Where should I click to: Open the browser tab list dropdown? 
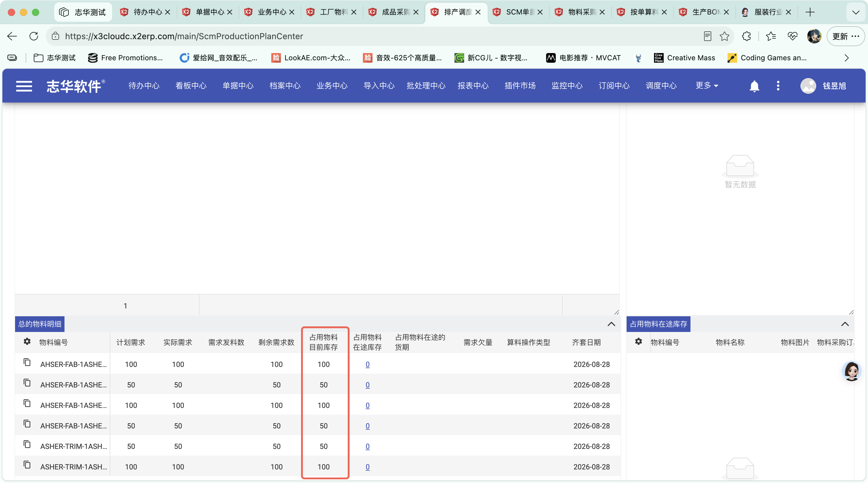coord(856,12)
